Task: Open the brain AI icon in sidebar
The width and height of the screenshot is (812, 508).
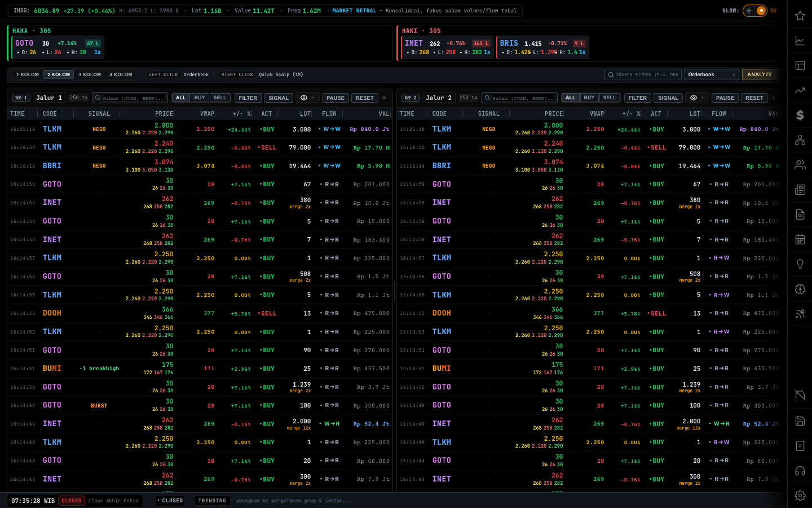Action: tap(800, 289)
